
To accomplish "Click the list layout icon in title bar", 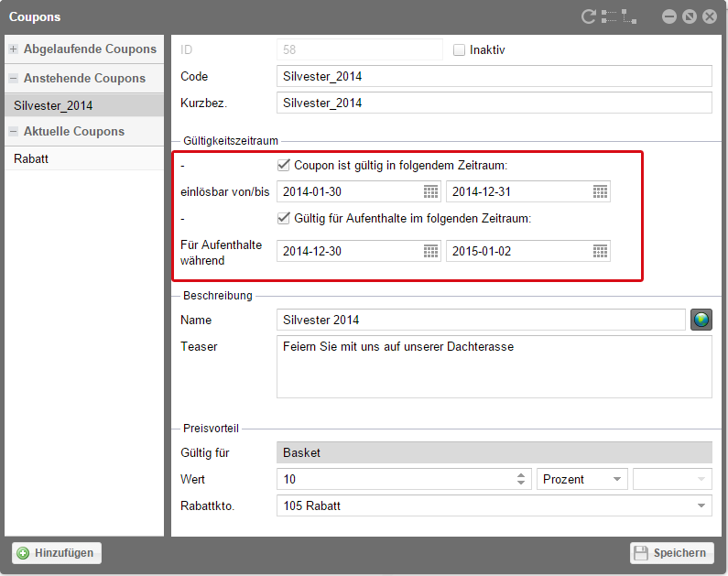I will [x=609, y=16].
